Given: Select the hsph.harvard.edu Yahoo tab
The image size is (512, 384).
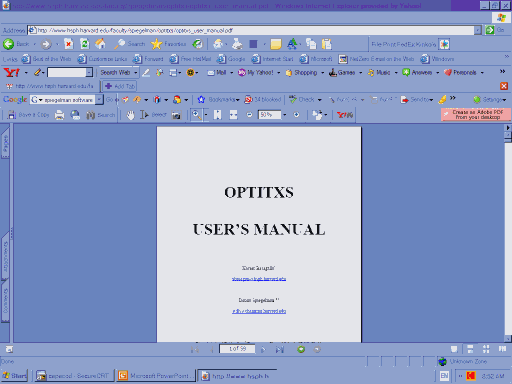Looking at the screenshot, I should tap(51, 86).
